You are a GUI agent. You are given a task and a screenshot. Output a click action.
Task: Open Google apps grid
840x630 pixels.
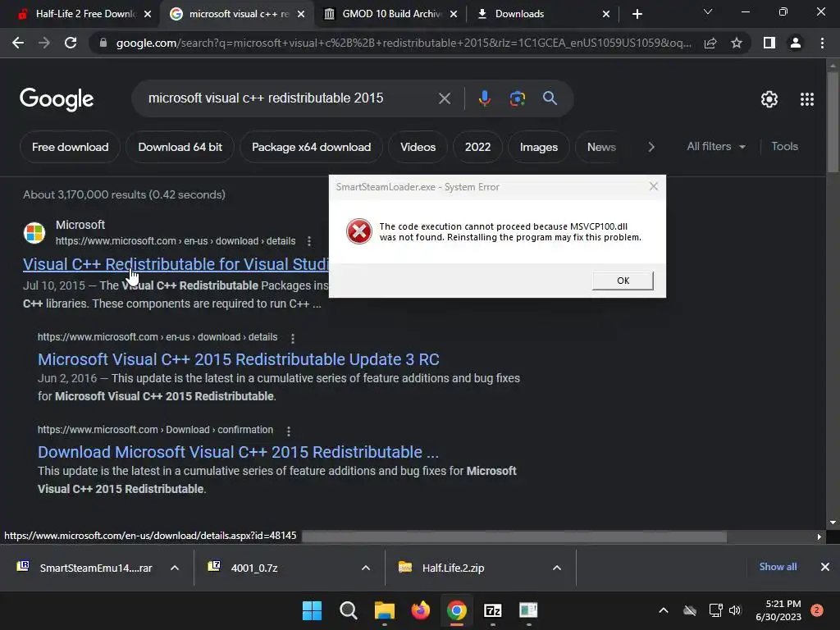pos(807,99)
